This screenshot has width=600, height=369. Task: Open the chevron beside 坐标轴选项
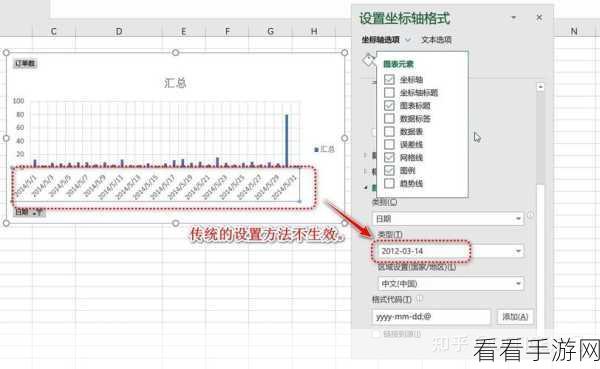click(408, 39)
